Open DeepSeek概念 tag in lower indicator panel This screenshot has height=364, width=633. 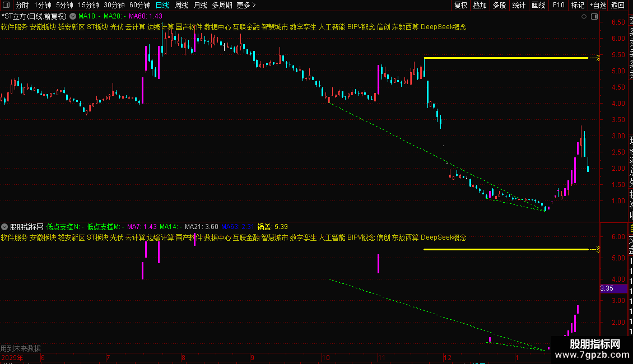(x=444, y=237)
